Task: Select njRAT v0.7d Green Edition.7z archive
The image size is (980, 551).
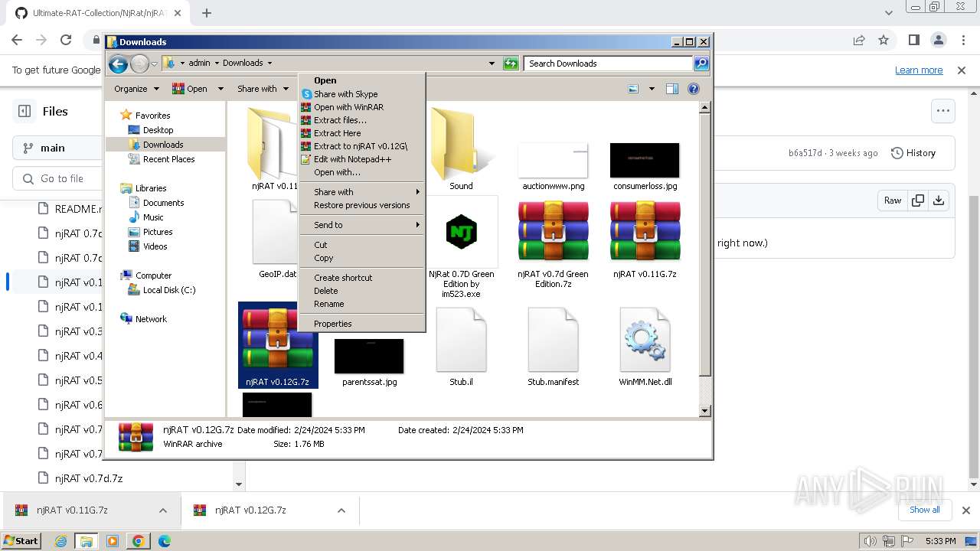Action: point(553,232)
